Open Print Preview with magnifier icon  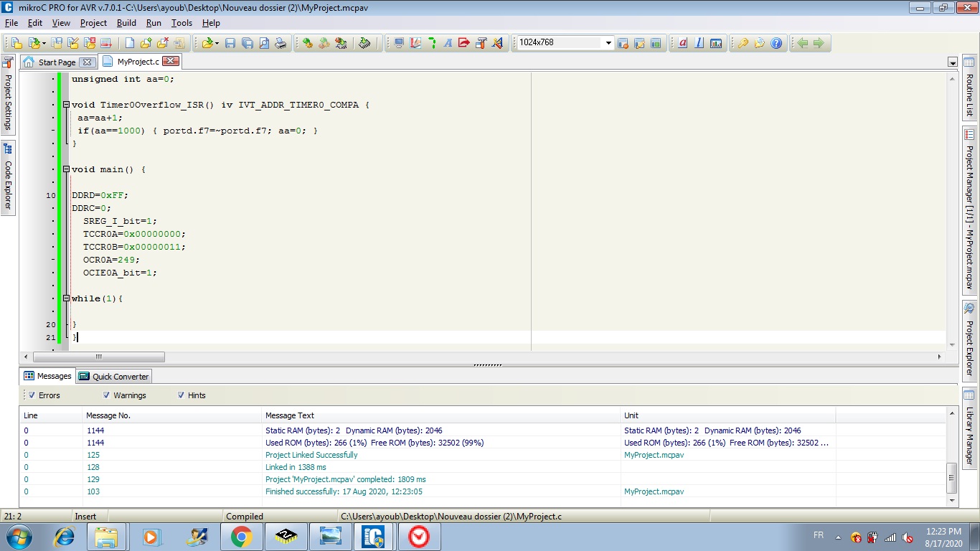tap(263, 43)
